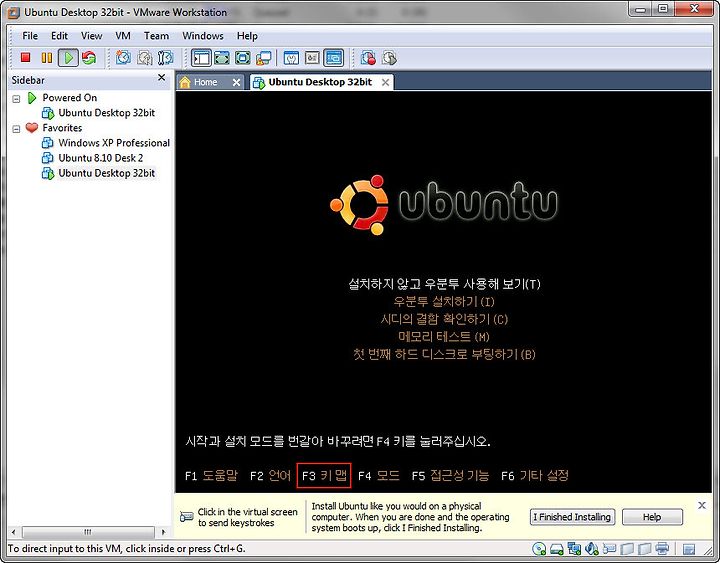Click the keyboard icon in the hint bar

[x=186, y=517]
